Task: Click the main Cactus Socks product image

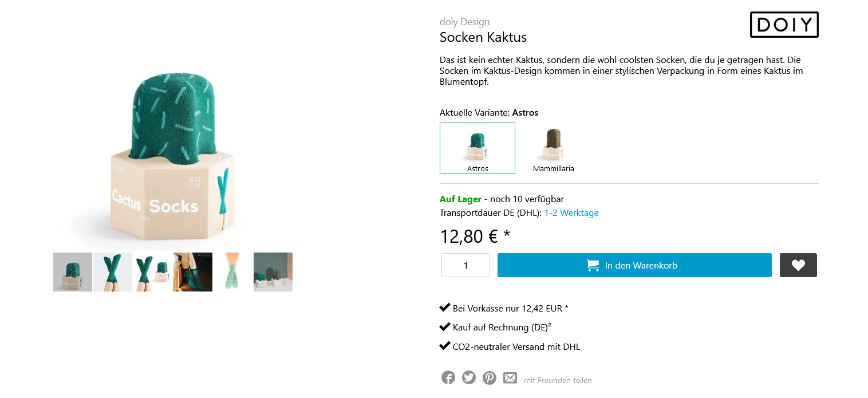Action: 172,155
